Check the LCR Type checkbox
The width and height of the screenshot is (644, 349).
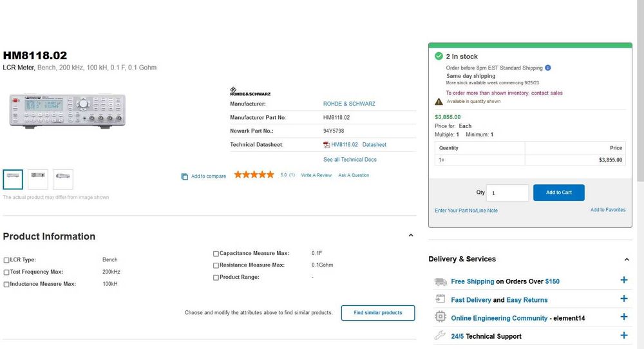(x=6, y=260)
